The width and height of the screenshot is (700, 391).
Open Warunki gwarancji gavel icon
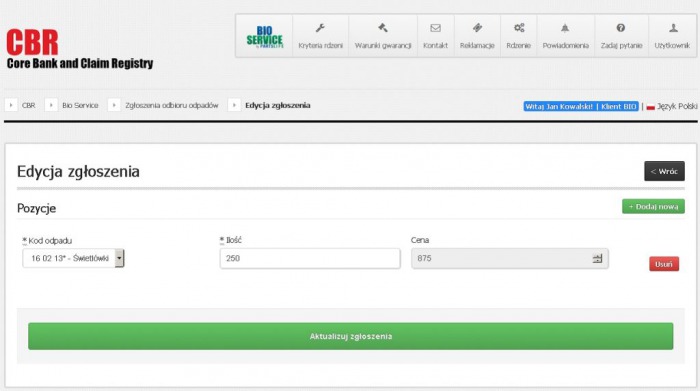point(383,28)
